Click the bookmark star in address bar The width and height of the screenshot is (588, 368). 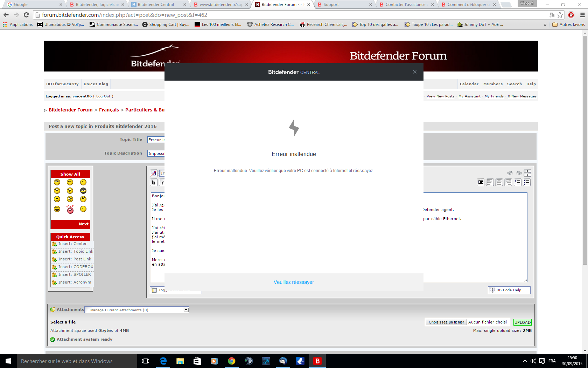560,15
